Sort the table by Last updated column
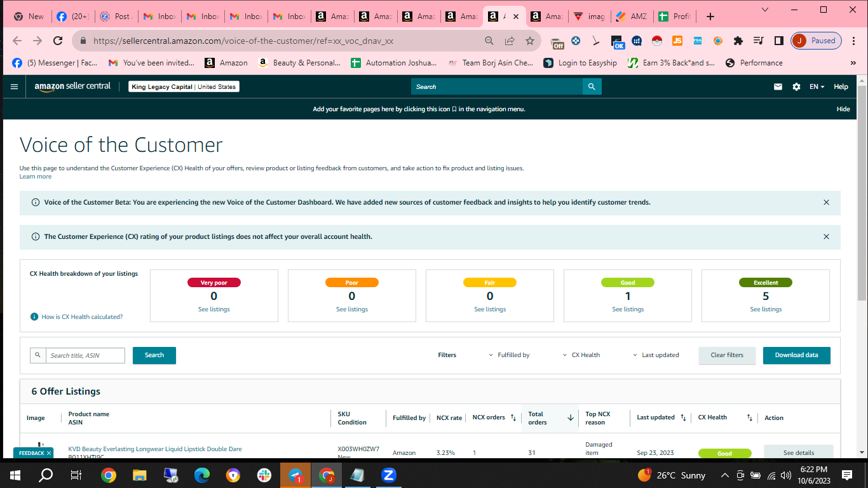 point(683,417)
